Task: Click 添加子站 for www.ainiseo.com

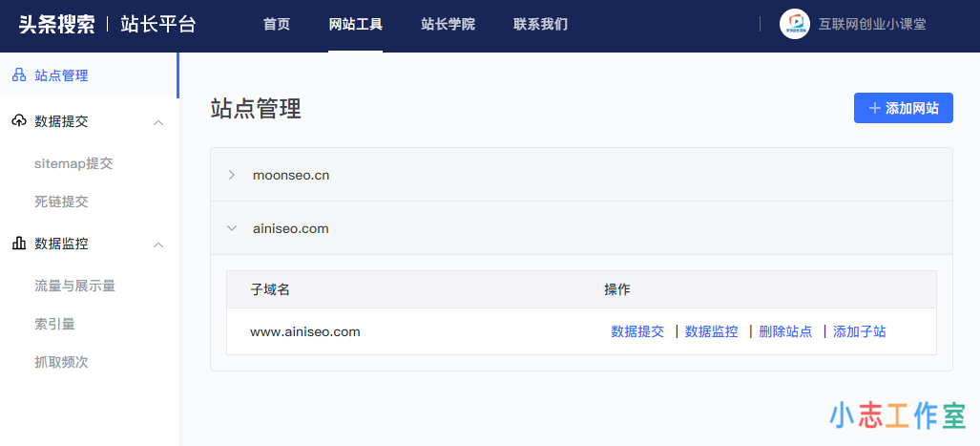Action: pyautogui.click(x=860, y=331)
